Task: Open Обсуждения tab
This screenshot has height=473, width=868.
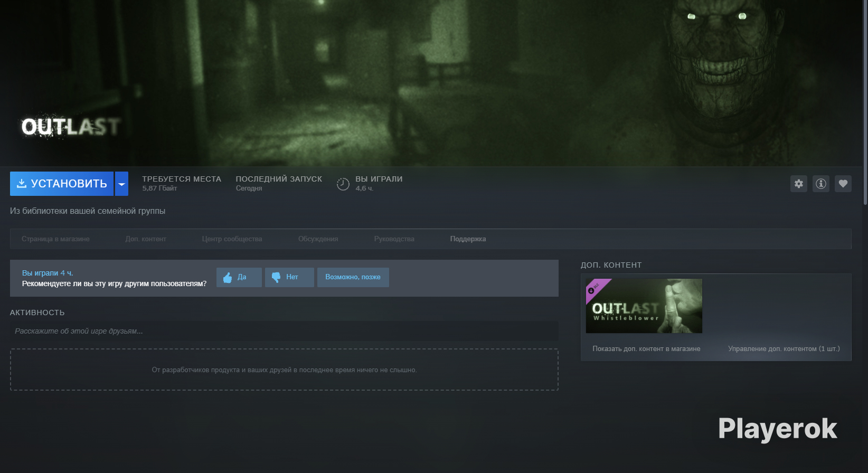Action: coord(318,239)
